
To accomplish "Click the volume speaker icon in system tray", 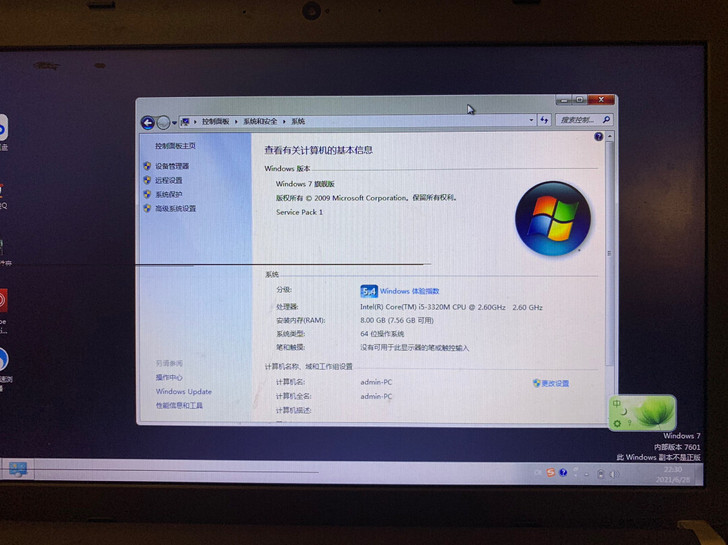I will tap(614, 474).
